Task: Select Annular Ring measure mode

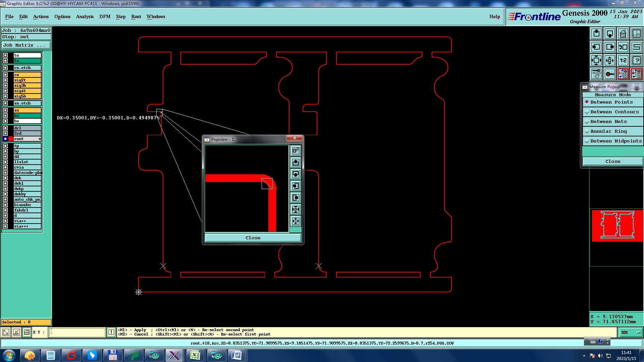Action: click(608, 131)
